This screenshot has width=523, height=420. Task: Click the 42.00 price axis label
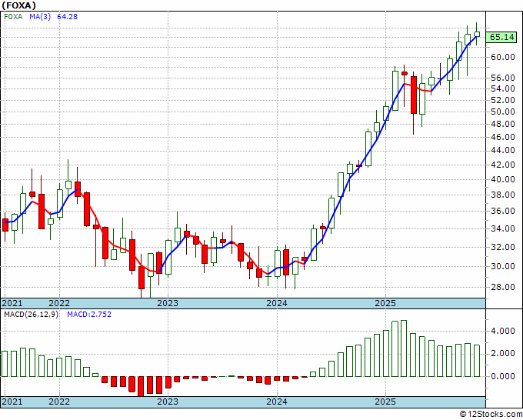pyautogui.click(x=503, y=165)
